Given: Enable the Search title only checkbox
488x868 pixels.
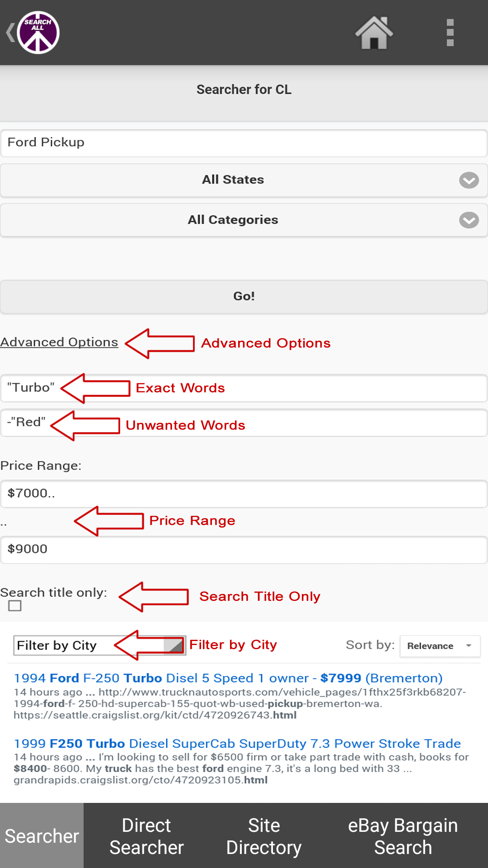Looking at the screenshot, I should click(x=15, y=606).
